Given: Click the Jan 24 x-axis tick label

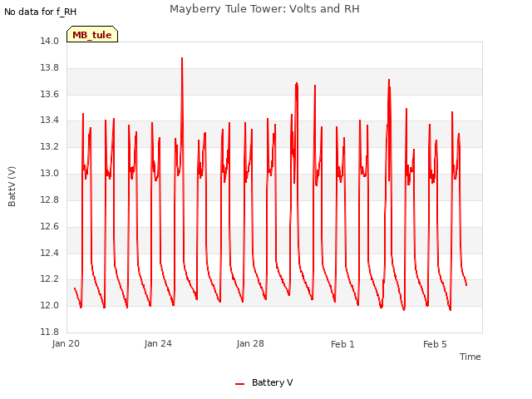Looking at the screenshot, I should pos(158,343).
